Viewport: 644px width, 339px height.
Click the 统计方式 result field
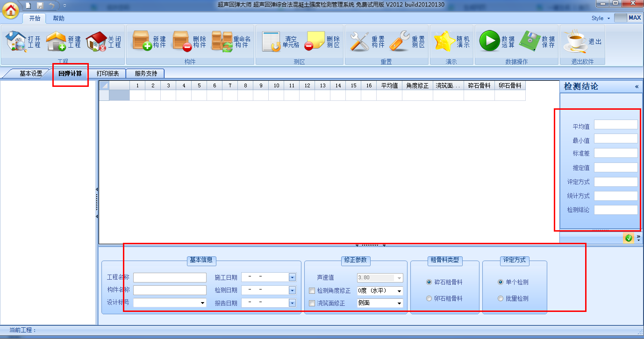pos(615,196)
